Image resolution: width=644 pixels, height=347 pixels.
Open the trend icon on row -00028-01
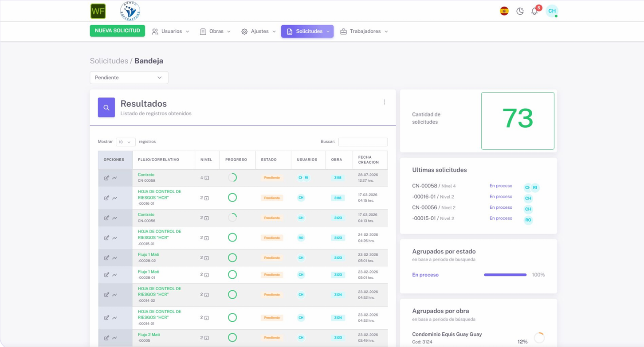click(x=115, y=275)
